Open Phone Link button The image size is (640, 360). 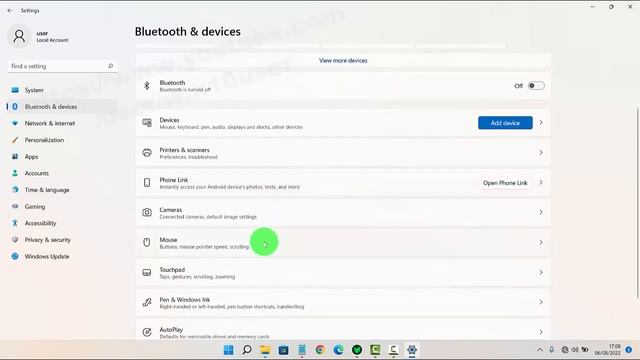pyautogui.click(x=505, y=183)
